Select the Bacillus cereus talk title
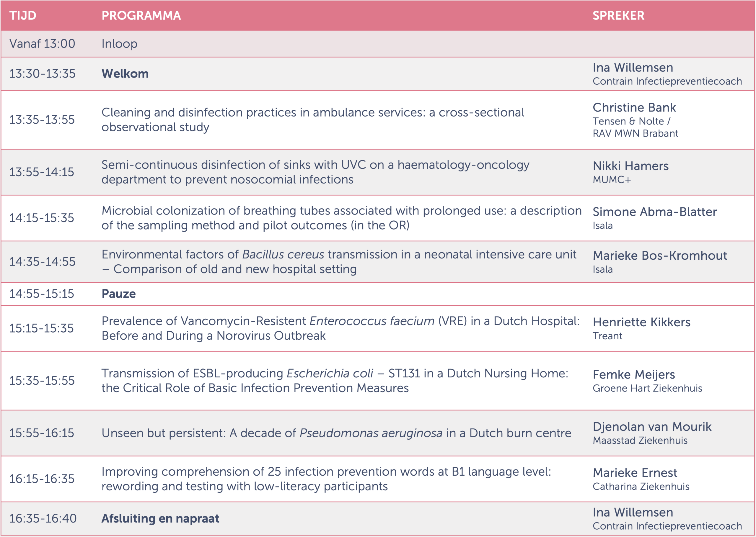 pyautogui.click(x=338, y=261)
